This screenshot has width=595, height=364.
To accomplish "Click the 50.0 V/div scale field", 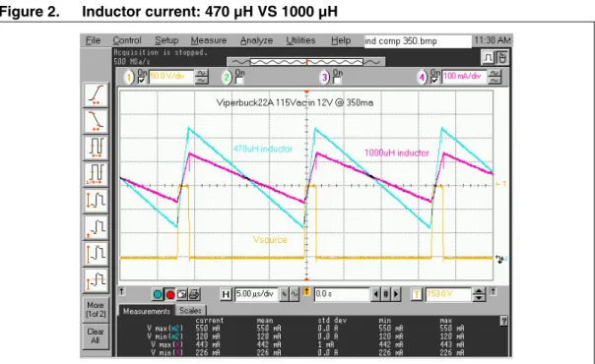I will pos(171,77).
